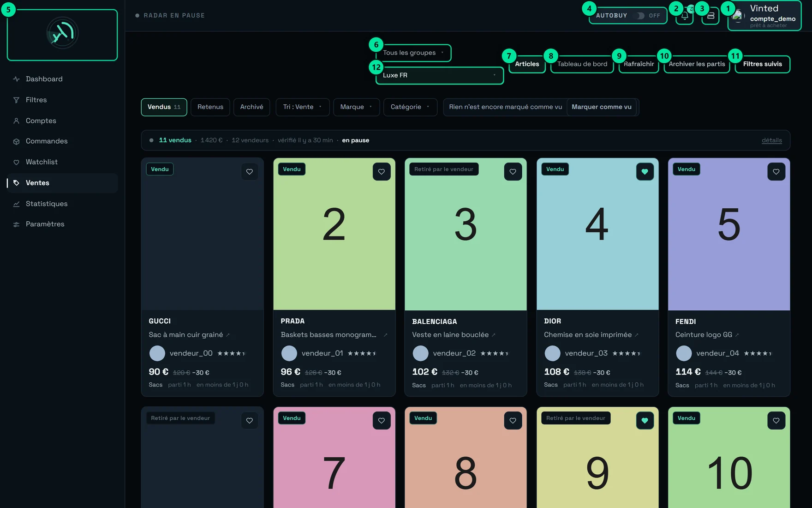This screenshot has height=508, width=812.
Task: Open external link arrow for Baskets basses monogram
Action: (385, 335)
